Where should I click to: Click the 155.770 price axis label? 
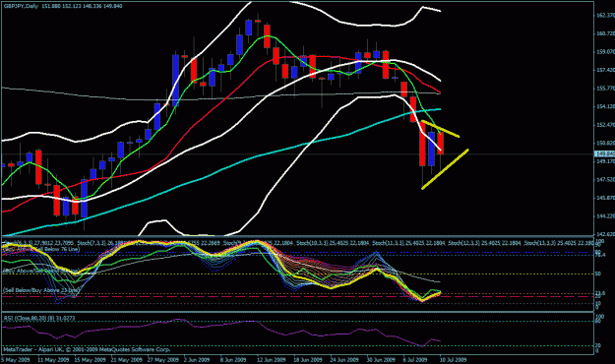click(605, 89)
